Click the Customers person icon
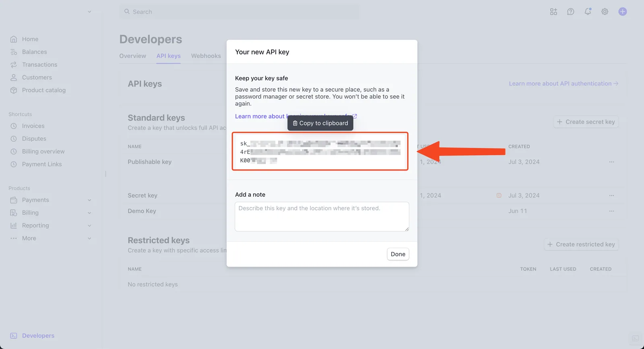 14,78
